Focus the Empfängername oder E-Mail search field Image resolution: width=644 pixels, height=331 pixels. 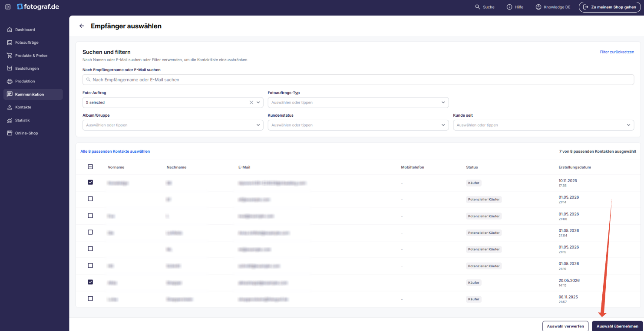(x=358, y=79)
